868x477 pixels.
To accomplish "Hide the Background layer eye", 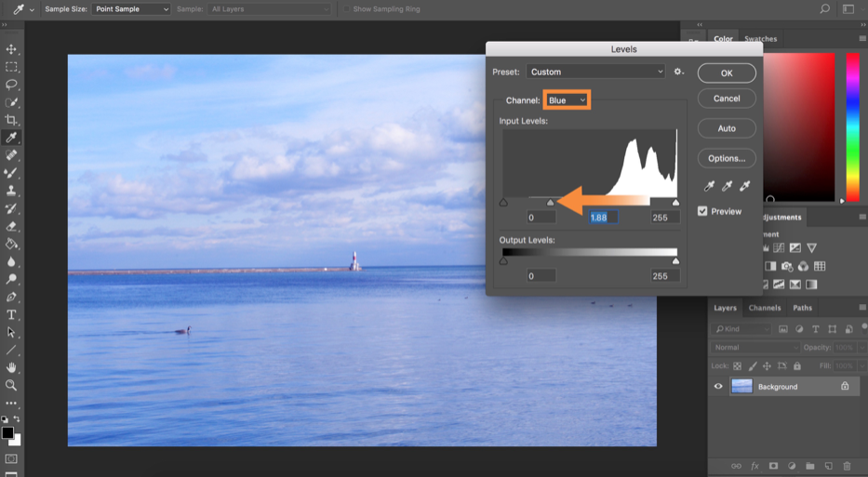I will click(718, 386).
